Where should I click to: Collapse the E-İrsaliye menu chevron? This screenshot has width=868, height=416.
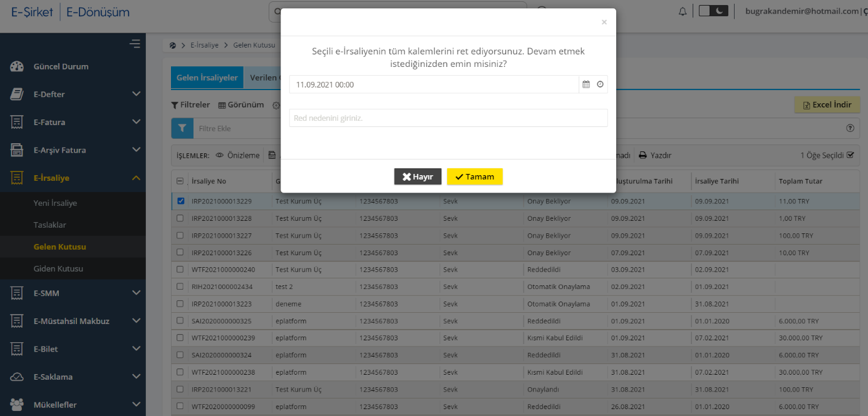click(136, 178)
